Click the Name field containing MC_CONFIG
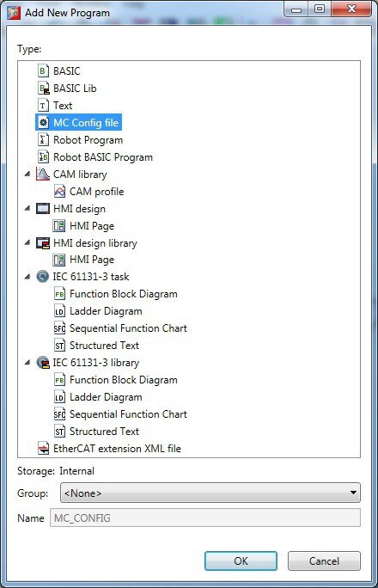Viewport: 378px width, 588px height. point(205,518)
